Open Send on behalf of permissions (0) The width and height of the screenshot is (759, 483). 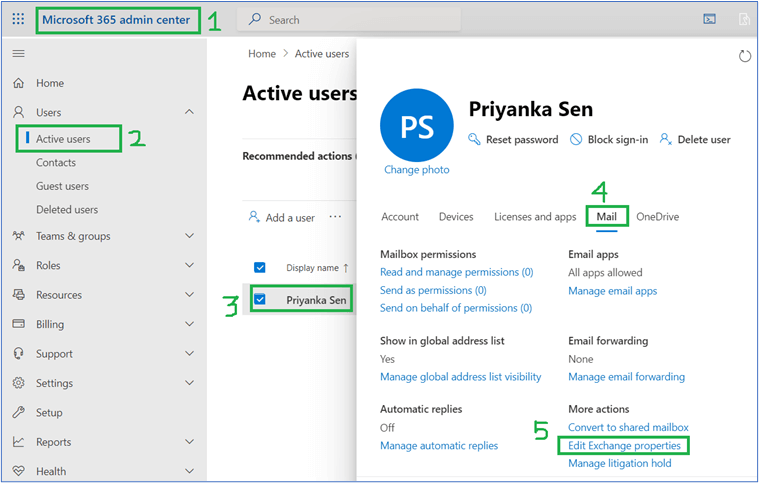tap(456, 308)
